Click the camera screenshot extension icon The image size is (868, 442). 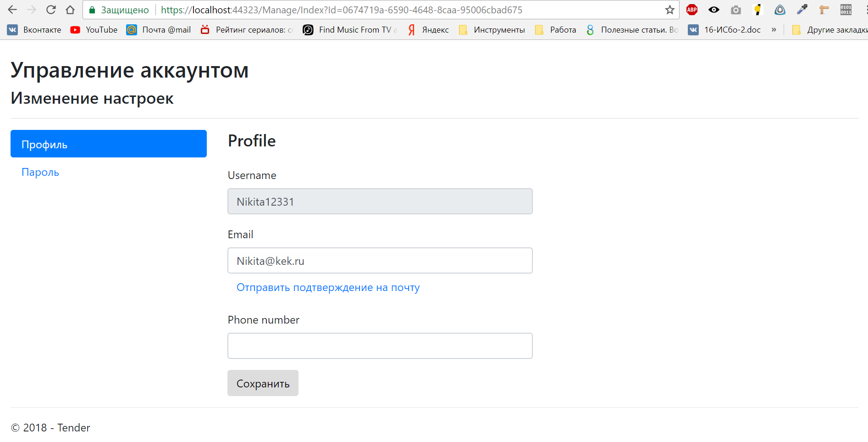click(736, 10)
